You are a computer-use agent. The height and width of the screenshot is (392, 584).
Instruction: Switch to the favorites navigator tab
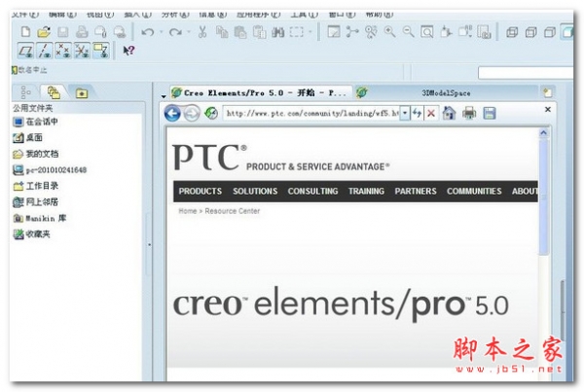click(82, 93)
